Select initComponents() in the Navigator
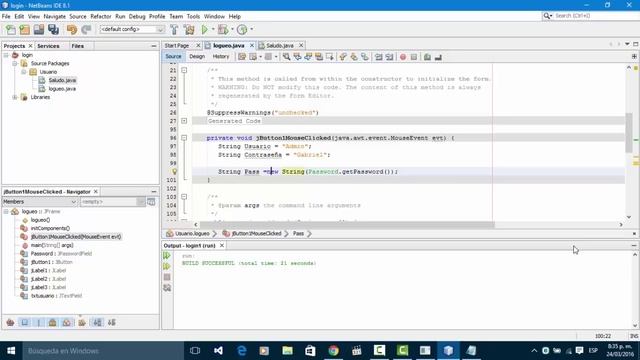Image resolution: width=640 pixels, height=360 pixels. click(50, 228)
